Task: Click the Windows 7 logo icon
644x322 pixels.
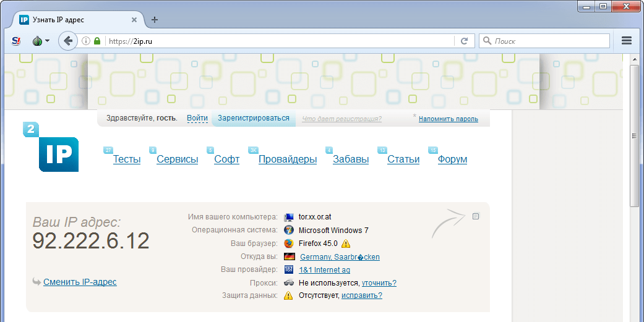Action: [289, 230]
